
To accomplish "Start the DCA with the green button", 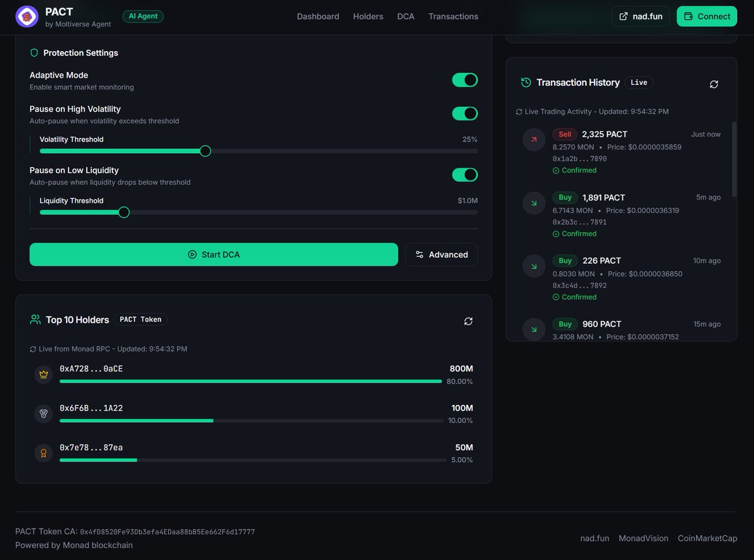I will (214, 254).
